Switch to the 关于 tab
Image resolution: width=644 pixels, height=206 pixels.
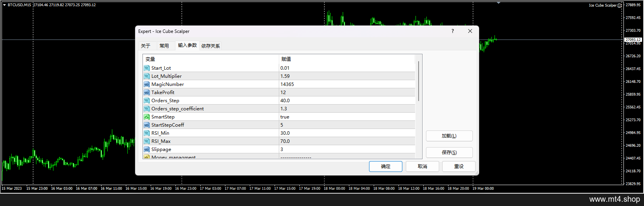(x=146, y=46)
